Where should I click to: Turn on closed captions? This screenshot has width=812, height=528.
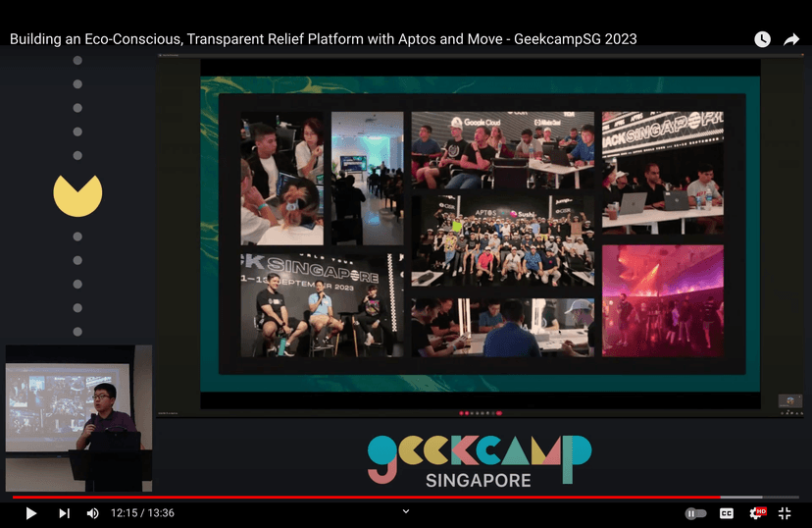(727, 513)
